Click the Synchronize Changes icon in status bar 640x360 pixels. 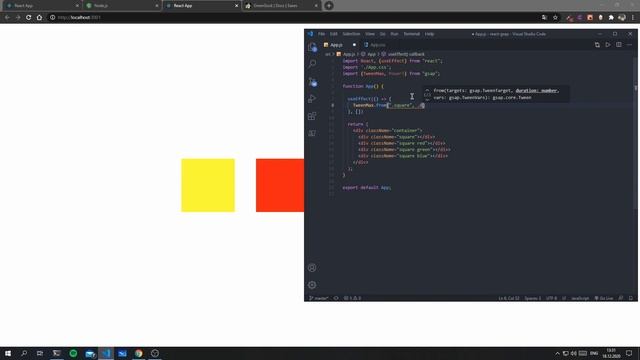click(x=336, y=298)
